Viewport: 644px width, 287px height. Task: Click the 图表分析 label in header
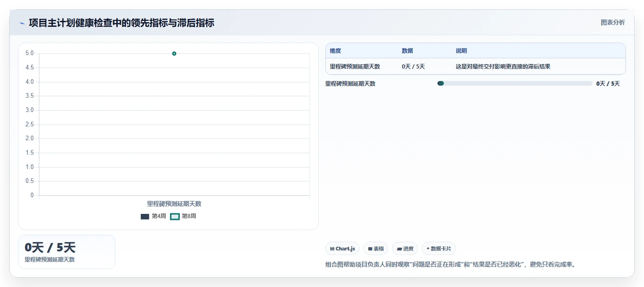pos(612,22)
